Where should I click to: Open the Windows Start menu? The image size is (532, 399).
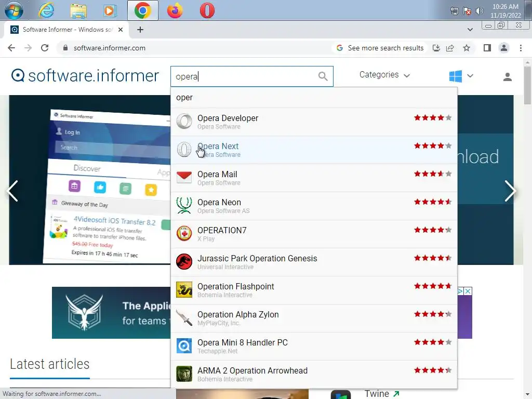[x=14, y=10]
